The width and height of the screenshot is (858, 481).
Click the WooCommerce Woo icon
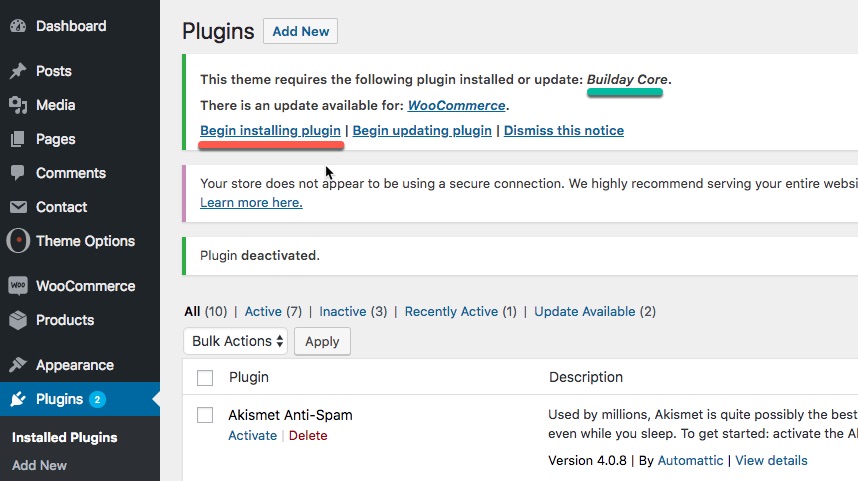tap(18, 286)
